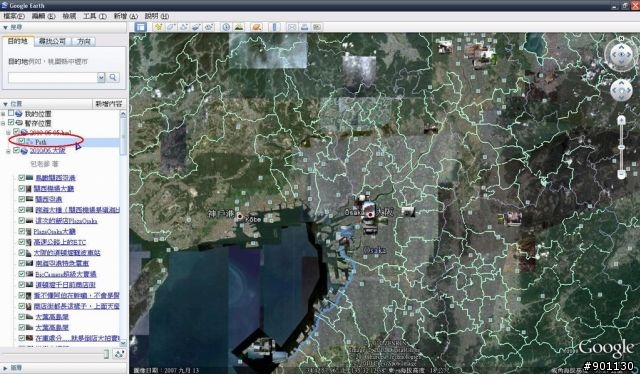
Task: Click the N north indicator on compass
Action: pos(621,38)
